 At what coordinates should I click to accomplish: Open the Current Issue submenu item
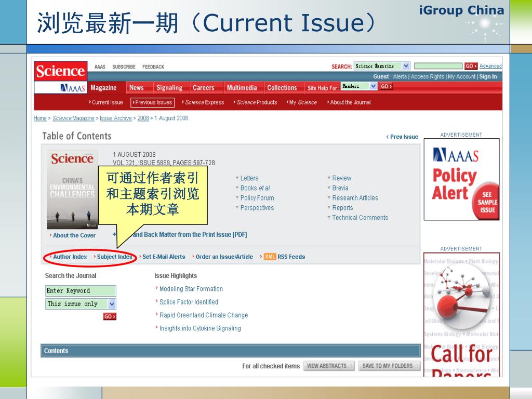pos(106,102)
